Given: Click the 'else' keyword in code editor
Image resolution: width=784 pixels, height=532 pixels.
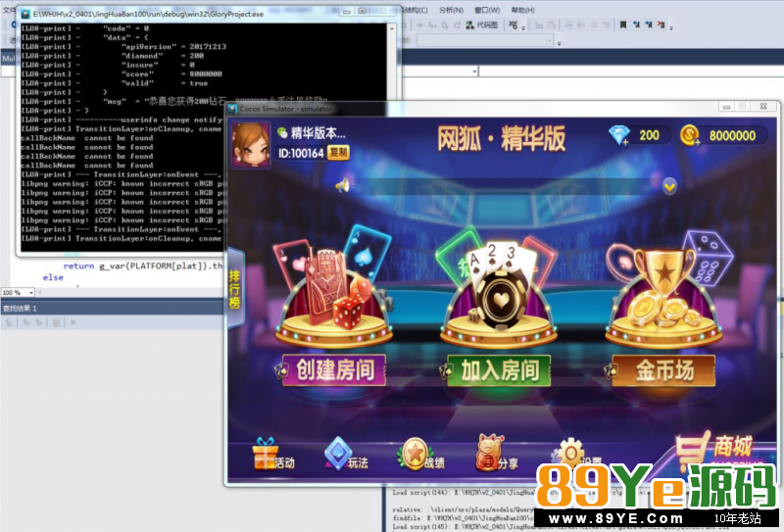Looking at the screenshot, I should [x=53, y=277].
